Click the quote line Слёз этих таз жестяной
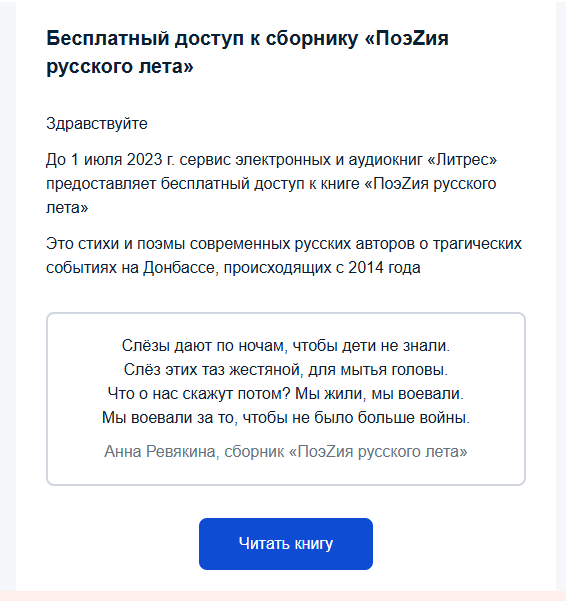Screen dimensions: 566x601 (x=285, y=370)
